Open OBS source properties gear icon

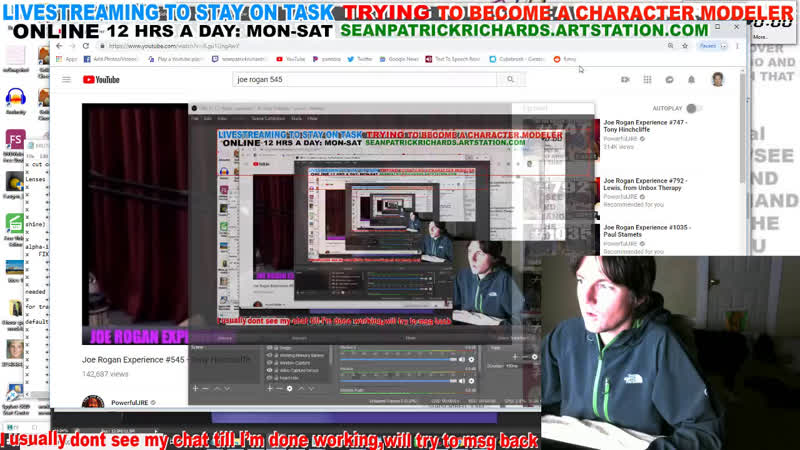click(x=289, y=389)
